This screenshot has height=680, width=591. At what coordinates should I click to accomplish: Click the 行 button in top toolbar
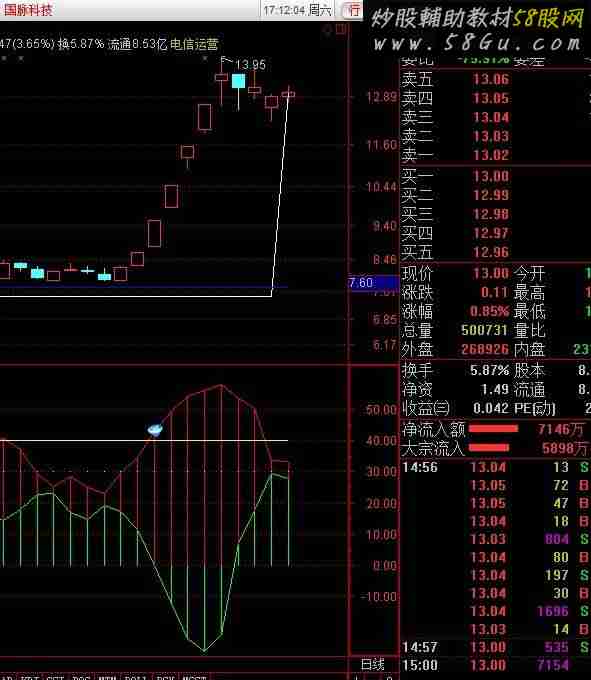pyautogui.click(x=351, y=10)
